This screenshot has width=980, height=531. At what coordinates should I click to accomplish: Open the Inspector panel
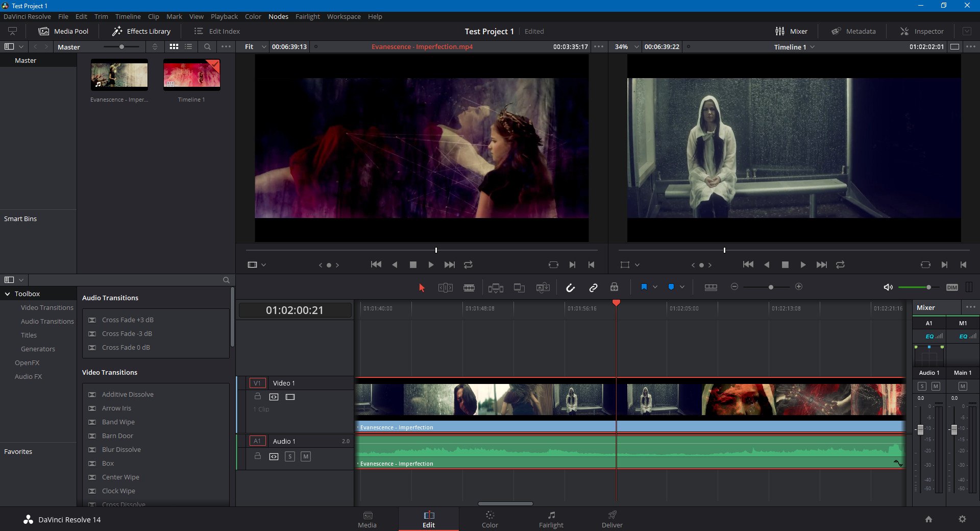point(922,31)
